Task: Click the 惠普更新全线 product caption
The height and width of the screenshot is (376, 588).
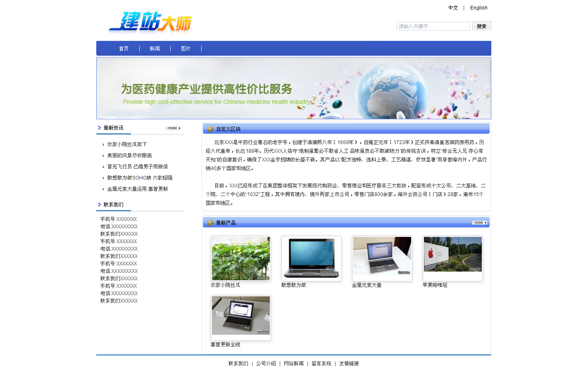Action: point(225,345)
